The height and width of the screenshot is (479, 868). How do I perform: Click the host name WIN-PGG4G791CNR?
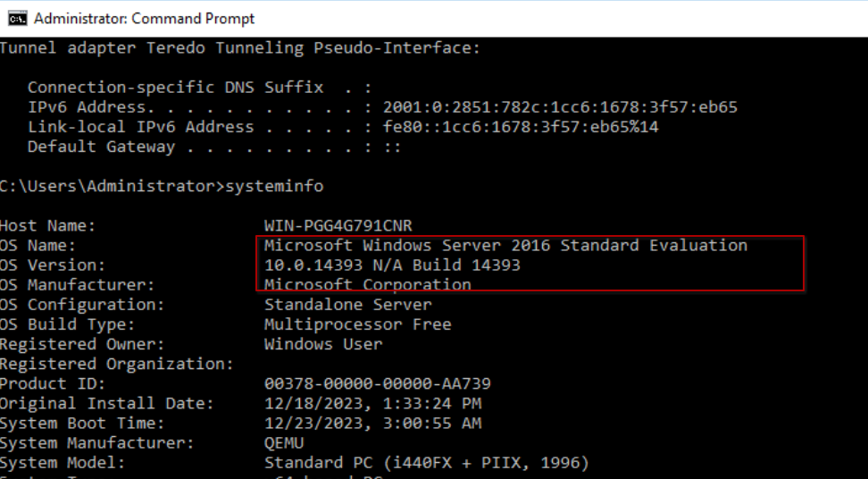(x=338, y=225)
